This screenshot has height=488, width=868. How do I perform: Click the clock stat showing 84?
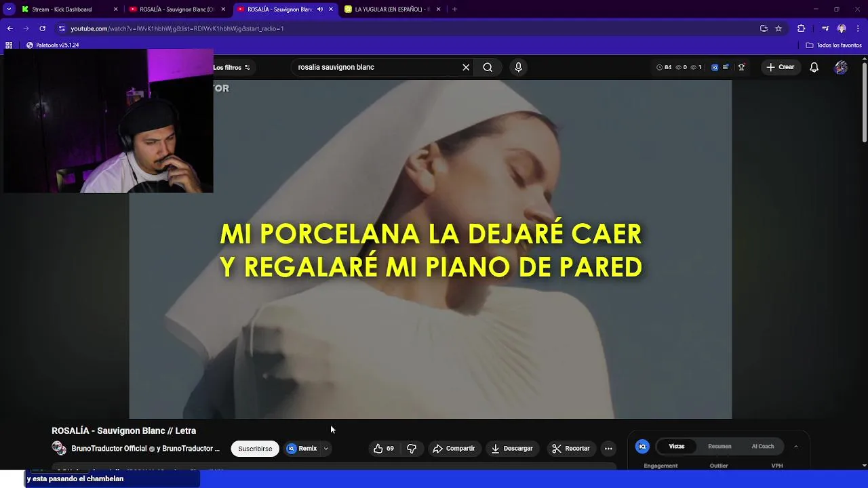[x=664, y=67]
